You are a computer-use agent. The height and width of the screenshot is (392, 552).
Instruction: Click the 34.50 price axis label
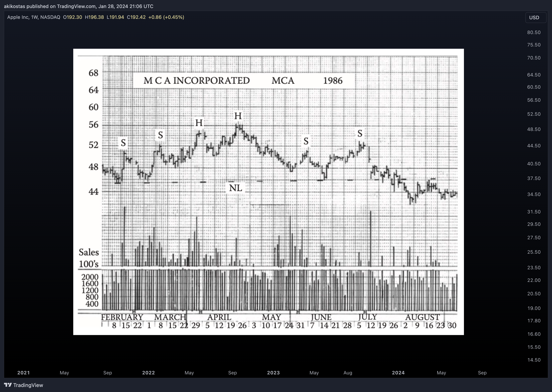534,194
